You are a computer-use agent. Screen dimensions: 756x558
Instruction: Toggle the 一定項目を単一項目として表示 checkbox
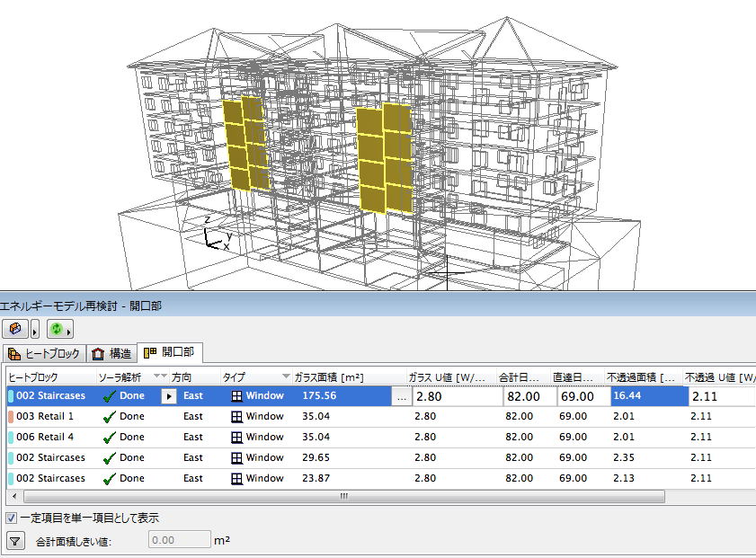point(11,518)
